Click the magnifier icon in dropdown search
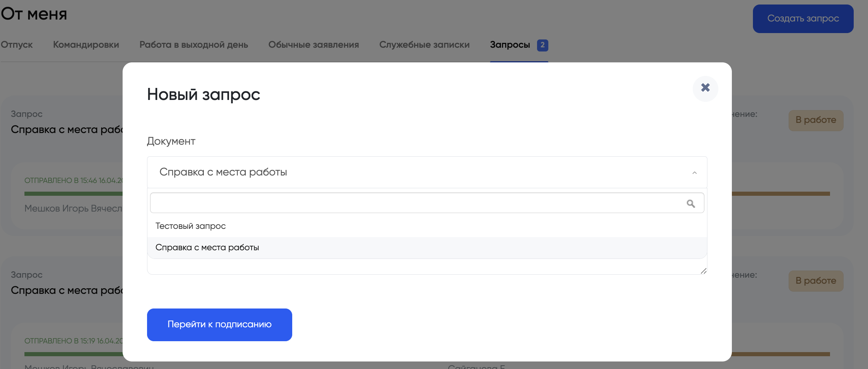The image size is (868, 369). (690, 204)
